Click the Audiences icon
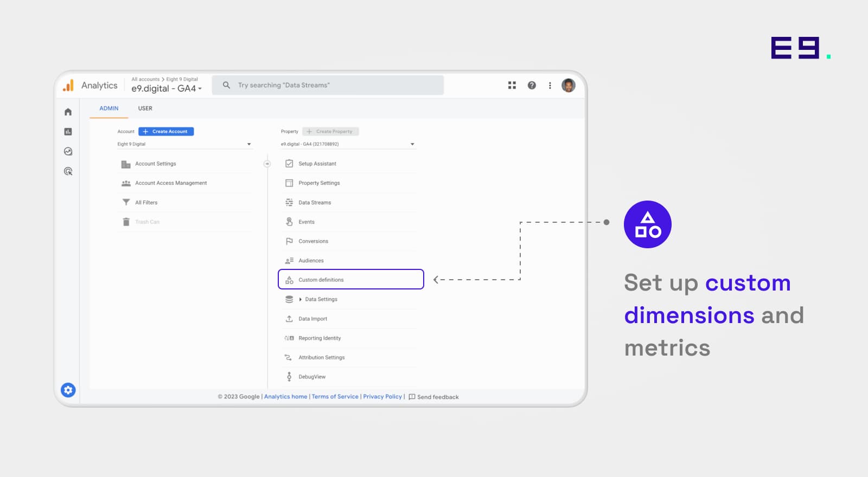This screenshot has height=477, width=868. point(289,261)
